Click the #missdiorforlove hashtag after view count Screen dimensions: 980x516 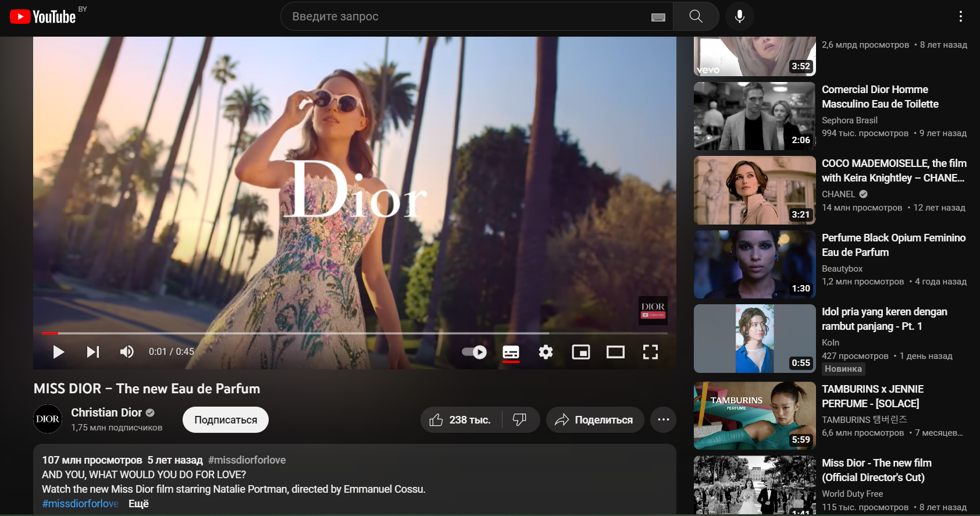click(x=247, y=460)
